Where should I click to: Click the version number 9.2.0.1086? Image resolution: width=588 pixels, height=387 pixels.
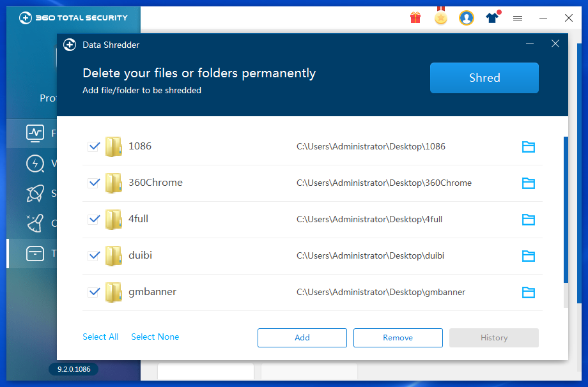74,369
